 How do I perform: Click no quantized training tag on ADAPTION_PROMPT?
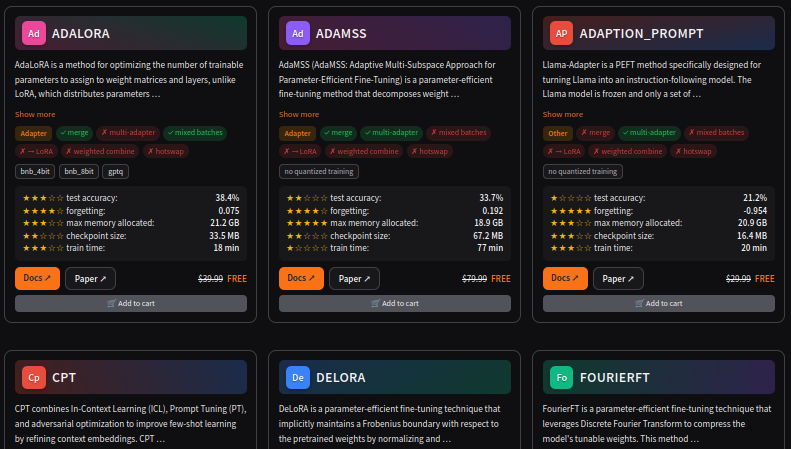coord(583,172)
